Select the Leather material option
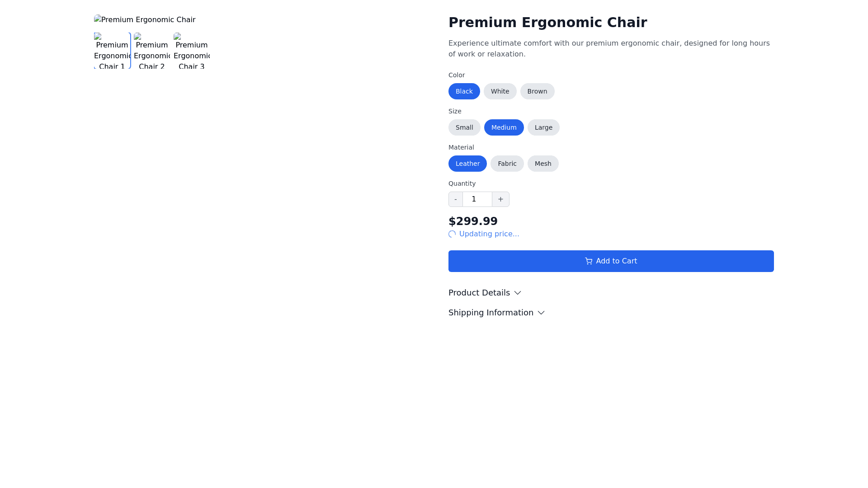The image size is (868, 488). [467, 164]
